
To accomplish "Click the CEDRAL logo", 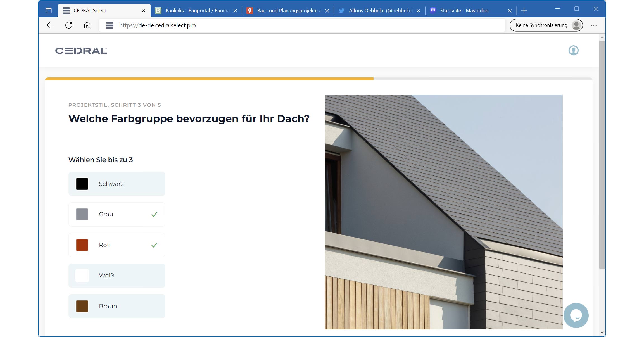I will (x=81, y=51).
